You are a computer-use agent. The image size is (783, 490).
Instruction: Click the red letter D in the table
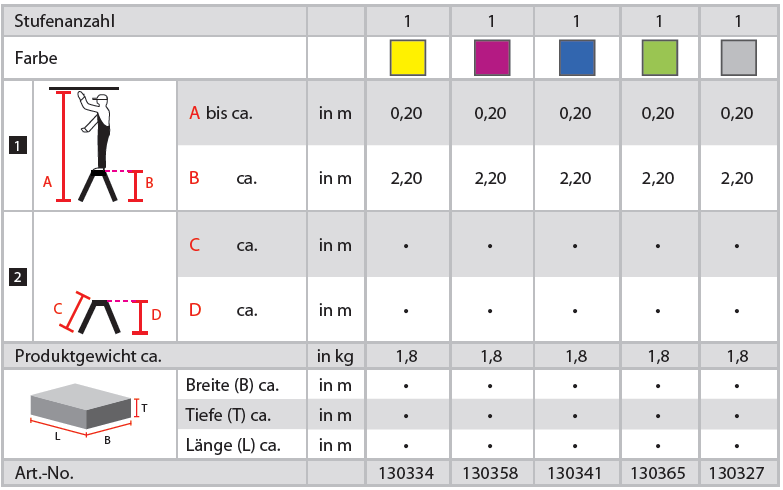click(195, 310)
